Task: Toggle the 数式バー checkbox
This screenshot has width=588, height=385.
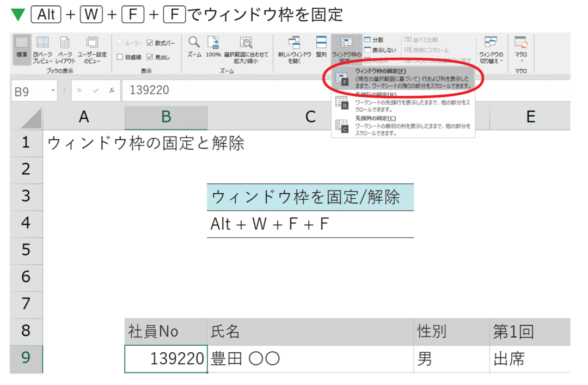Action: [x=150, y=43]
